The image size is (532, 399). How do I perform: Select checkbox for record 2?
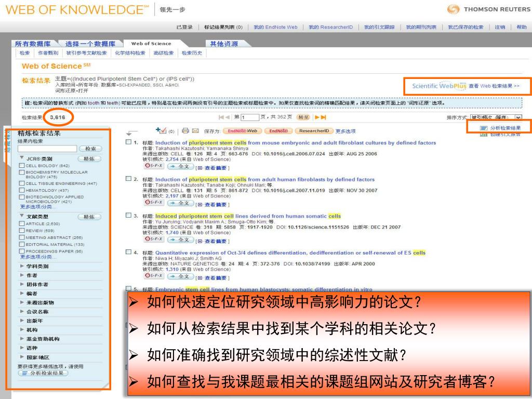coord(129,179)
